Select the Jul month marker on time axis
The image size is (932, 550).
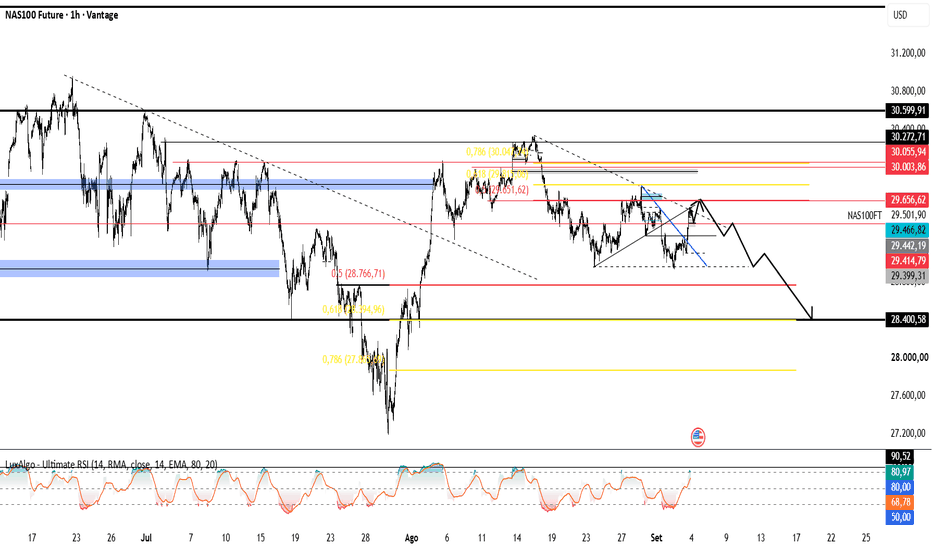(146, 538)
